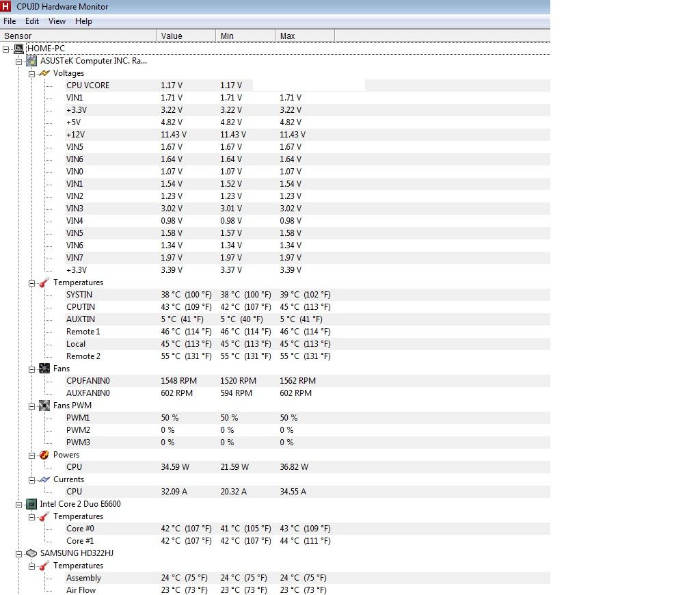Select the SYSTIN temperature row

pyautogui.click(x=308, y=295)
